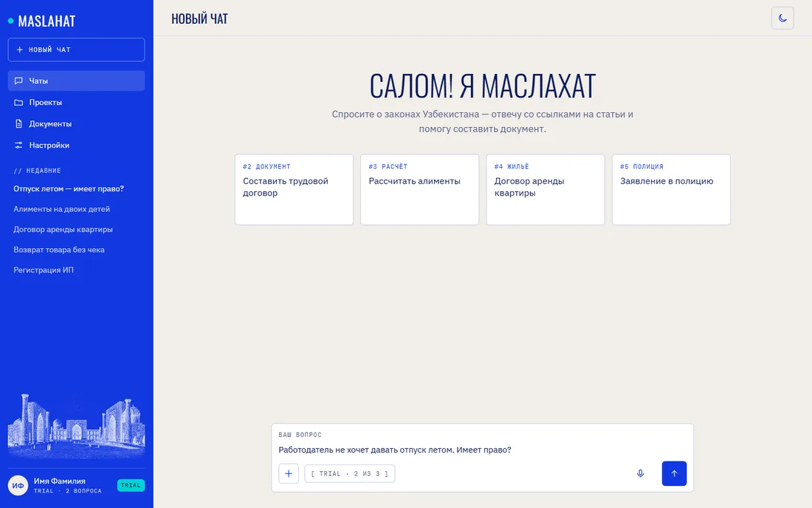Click the ВАШ ВОПРОС label
Screen dimensions: 812x508
point(300,434)
